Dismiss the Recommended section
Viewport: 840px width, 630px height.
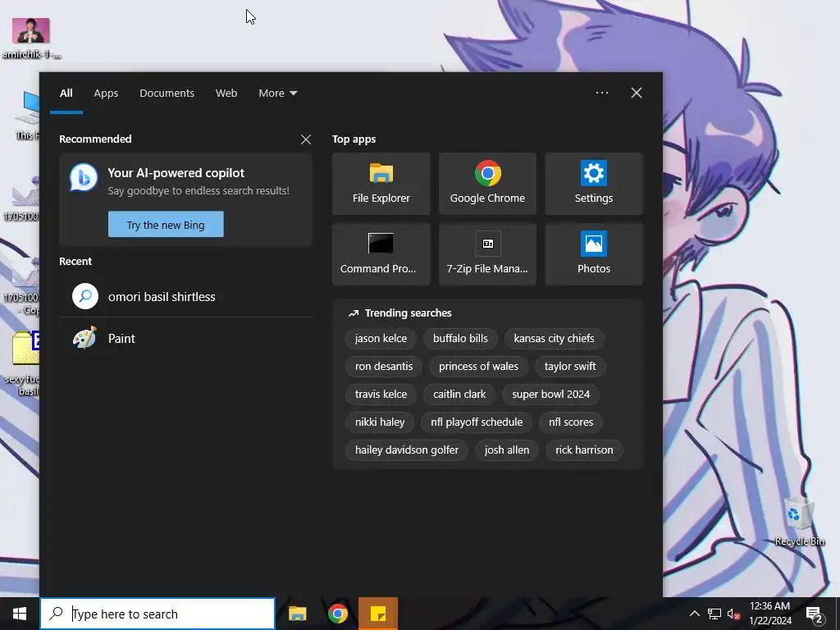coord(306,139)
